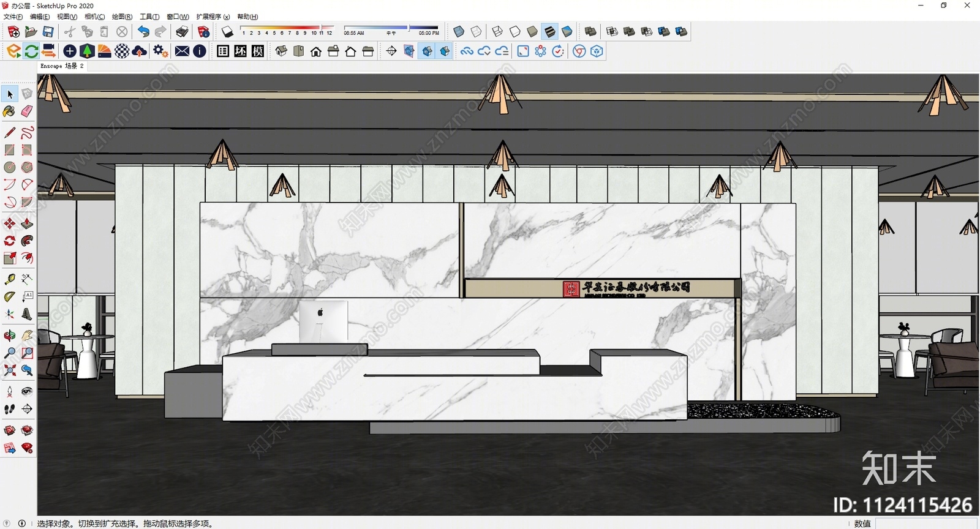The image size is (980, 529).
Task: Toggle X-ray face style
Action: click(459, 32)
